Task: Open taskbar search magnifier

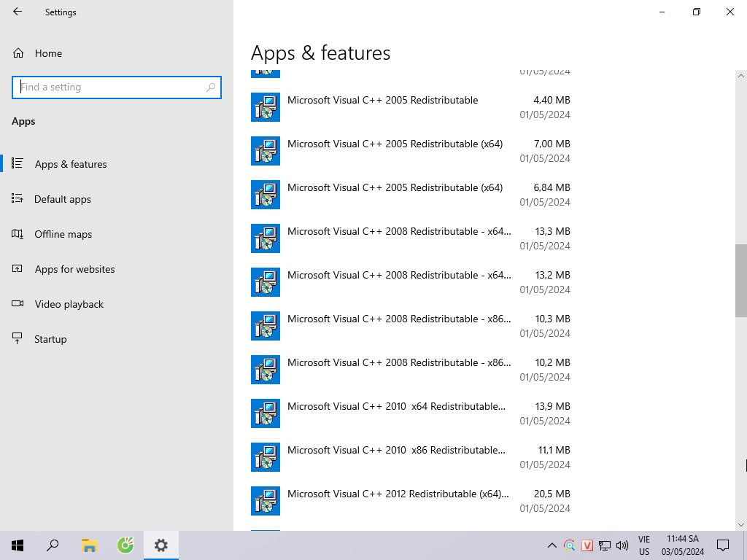Action: pyautogui.click(x=53, y=545)
